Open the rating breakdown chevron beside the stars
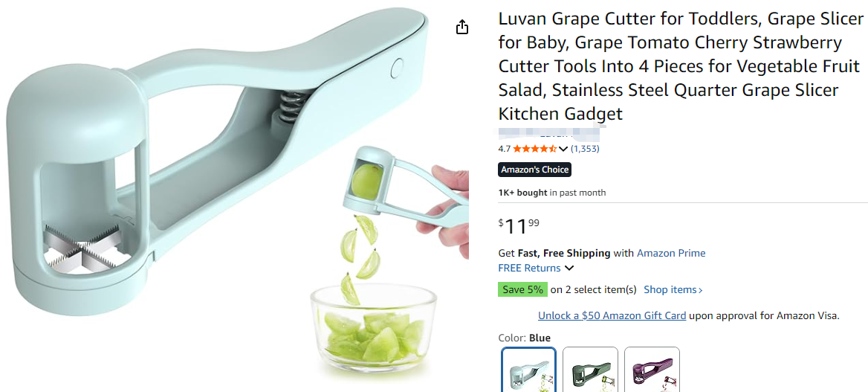The height and width of the screenshot is (392, 868). click(x=563, y=149)
